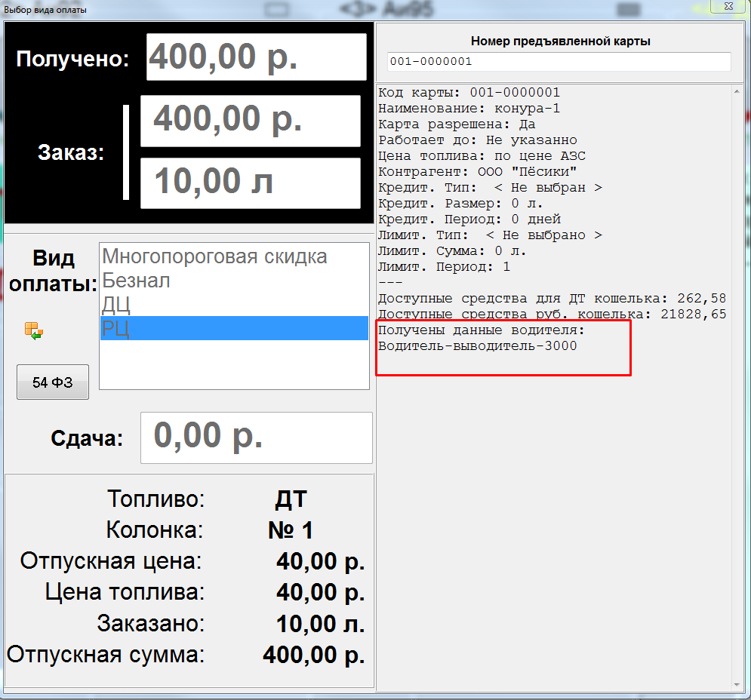Click the Вид оплаты label
Image resolution: width=751 pixels, height=700 pixels.
53,271
